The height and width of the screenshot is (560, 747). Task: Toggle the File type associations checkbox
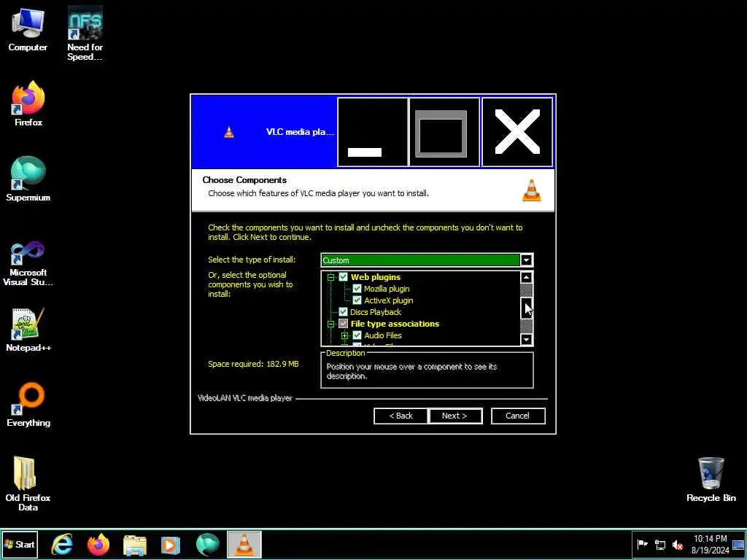[x=343, y=324]
